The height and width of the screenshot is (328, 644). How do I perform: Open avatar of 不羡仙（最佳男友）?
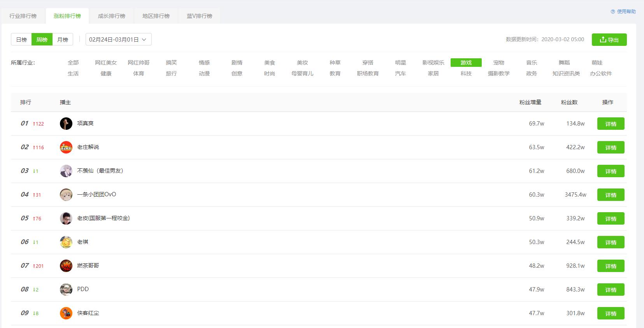(66, 171)
